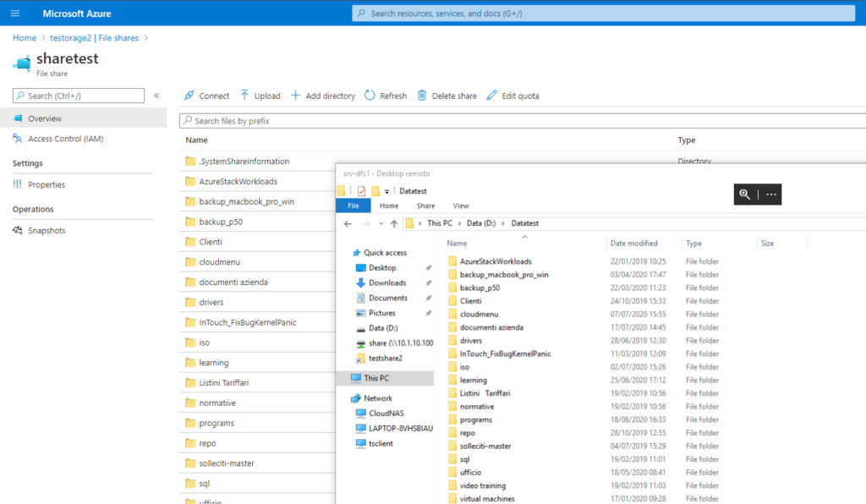Click the Size column header in Explorer
Screen dimensions: 866x504
tap(767, 243)
